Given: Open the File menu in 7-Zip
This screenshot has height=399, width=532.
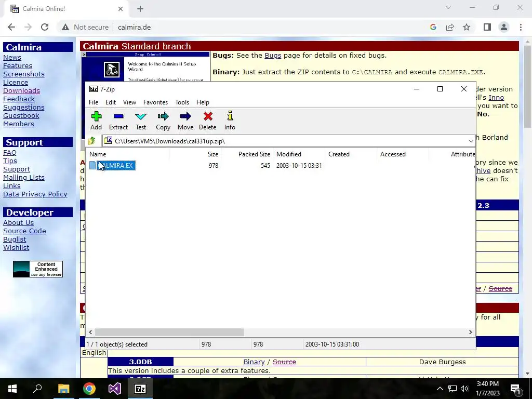Looking at the screenshot, I should 94,102.
